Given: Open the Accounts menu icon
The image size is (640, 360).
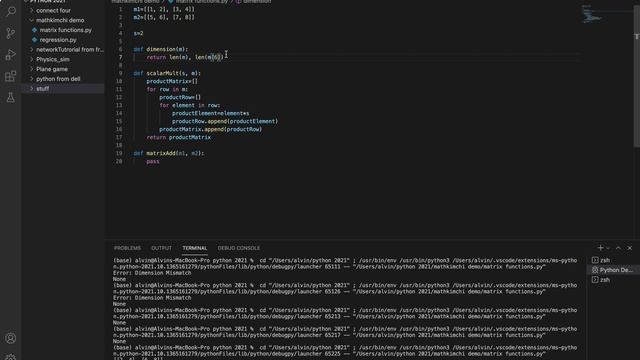Looking at the screenshot, I should pos(11,338).
